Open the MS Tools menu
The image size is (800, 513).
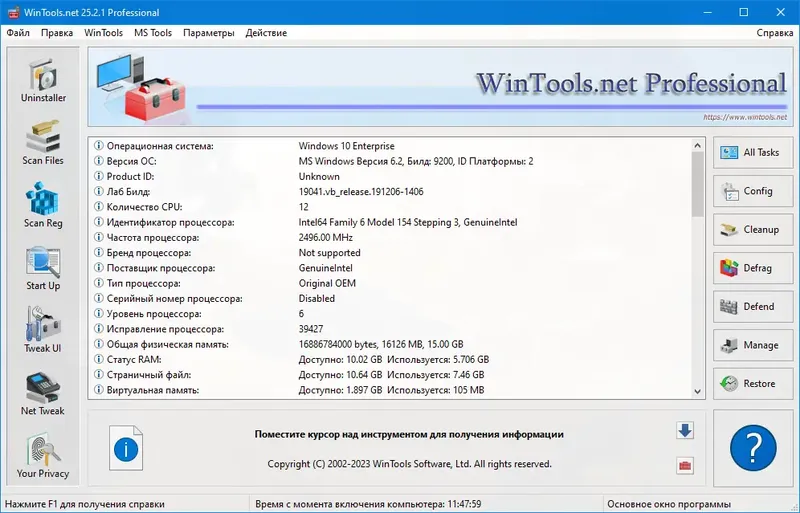point(153,33)
